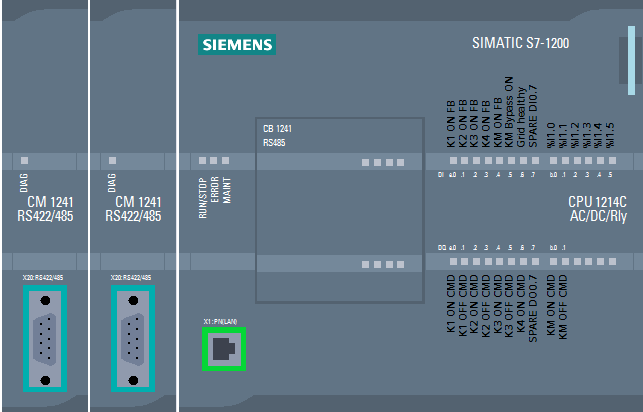Click the %I1.4 input address label
Viewport: 643px width, 412px height.
pyautogui.click(x=598, y=135)
